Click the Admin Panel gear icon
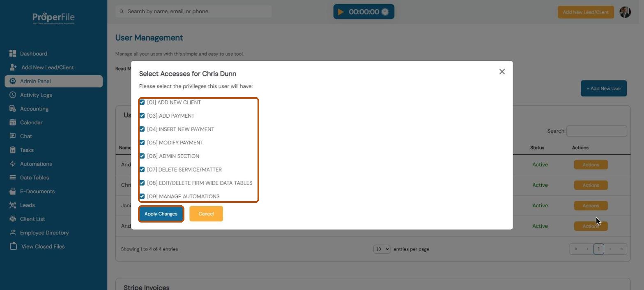This screenshot has width=644, height=290. point(13,81)
